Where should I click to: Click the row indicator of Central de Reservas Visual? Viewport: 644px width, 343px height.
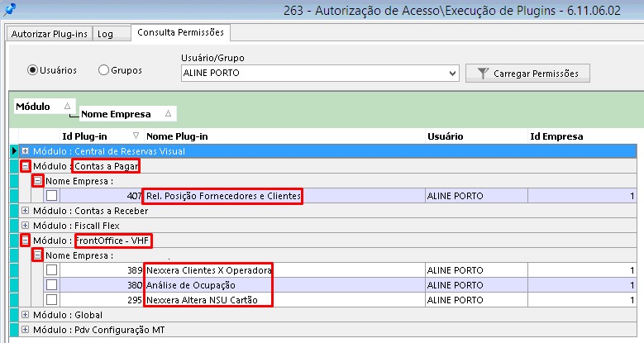click(x=14, y=151)
